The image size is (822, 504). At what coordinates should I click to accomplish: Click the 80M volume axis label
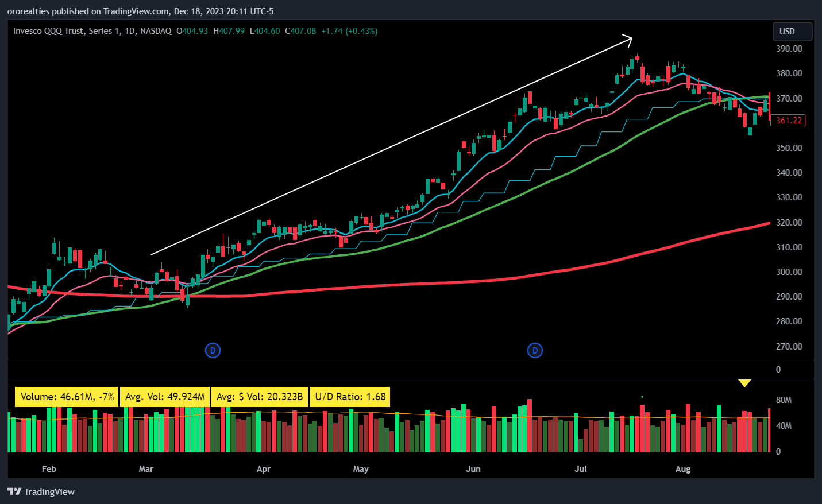[x=784, y=400]
